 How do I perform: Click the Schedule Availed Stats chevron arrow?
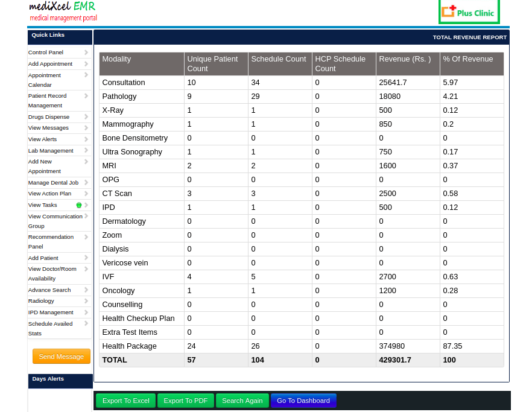click(x=86, y=324)
